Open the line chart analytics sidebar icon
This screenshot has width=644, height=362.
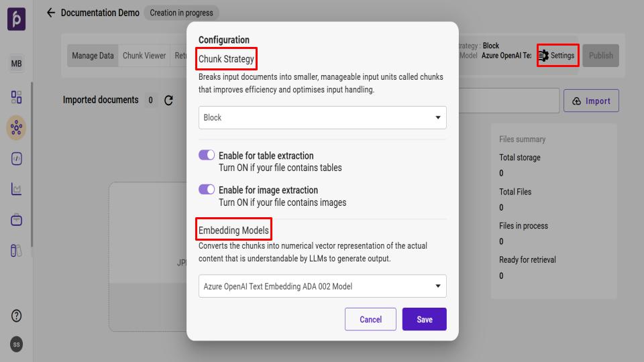tap(17, 190)
